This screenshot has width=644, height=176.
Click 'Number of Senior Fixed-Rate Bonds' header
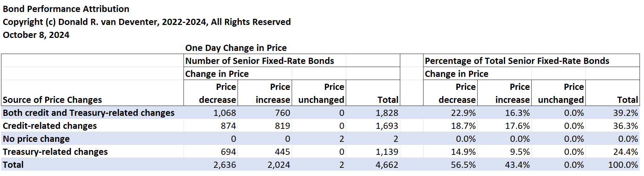(x=260, y=61)
